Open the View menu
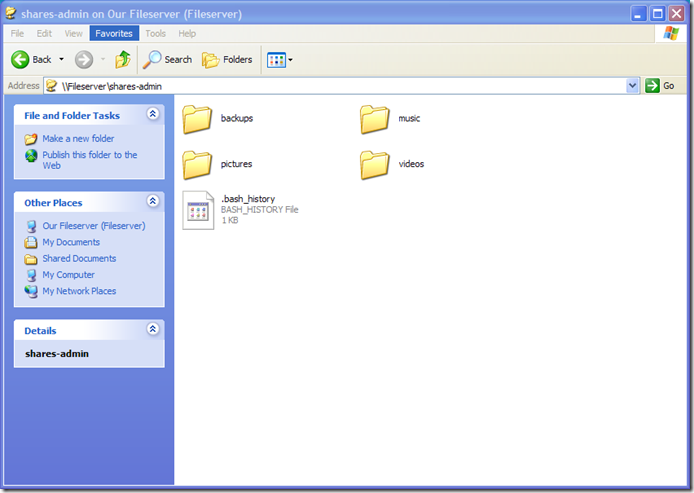 click(x=73, y=34)
